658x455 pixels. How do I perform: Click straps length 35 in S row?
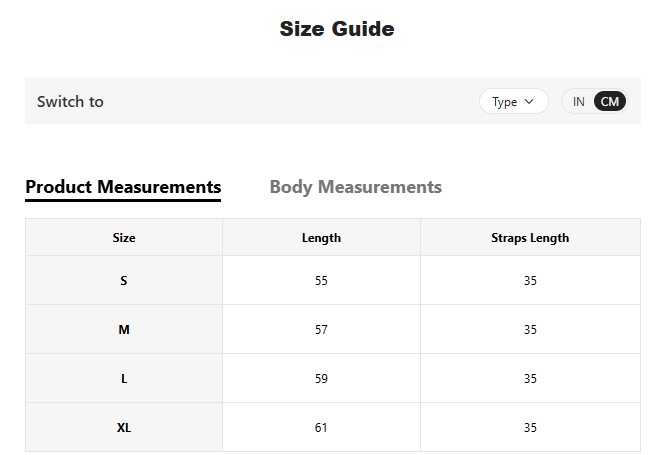530,280
